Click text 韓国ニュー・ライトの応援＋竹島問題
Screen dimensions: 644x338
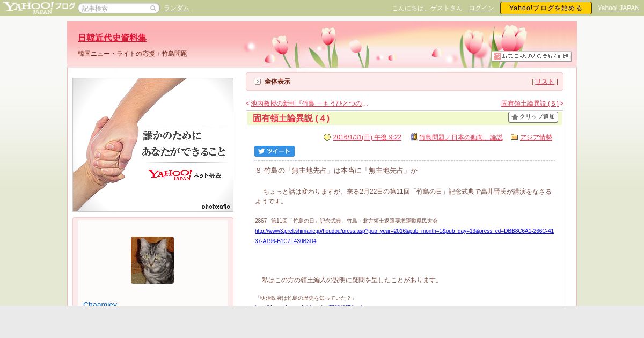pyautogui.click(x=133, y=54)
